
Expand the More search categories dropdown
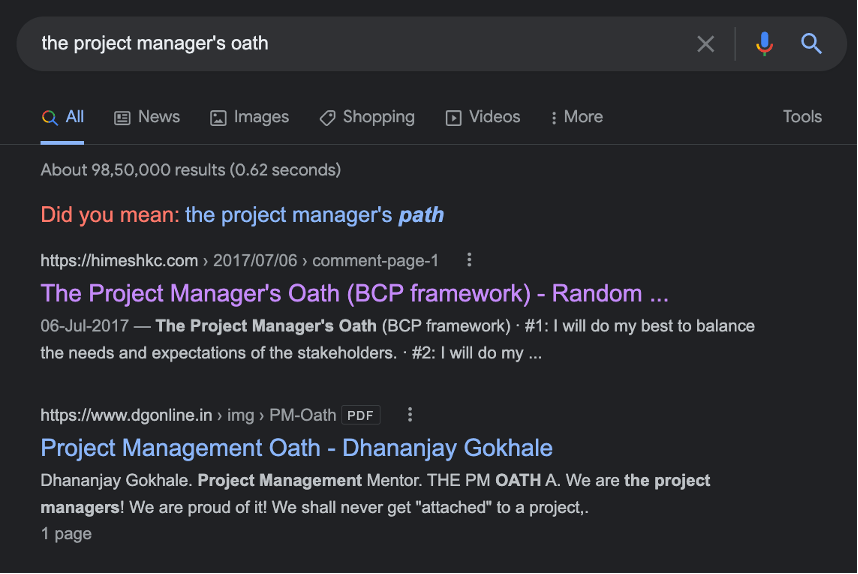(576, 117)
